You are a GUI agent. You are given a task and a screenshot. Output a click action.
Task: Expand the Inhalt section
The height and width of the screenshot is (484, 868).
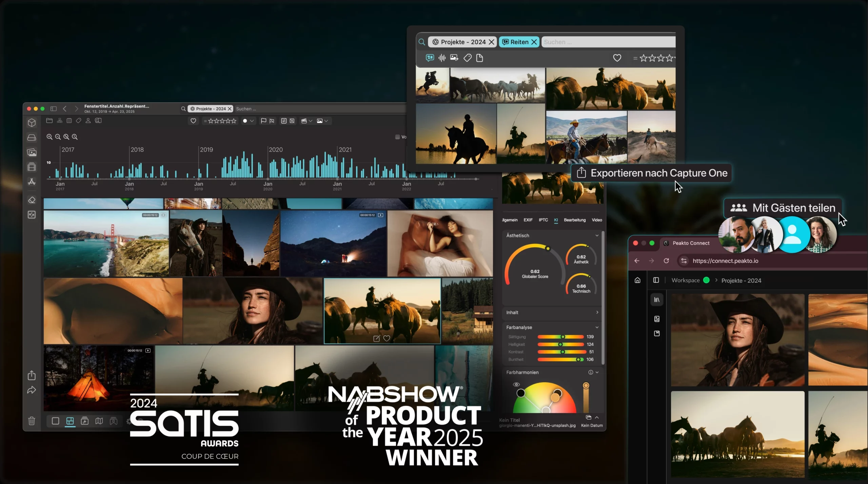[x=597, y=312]
